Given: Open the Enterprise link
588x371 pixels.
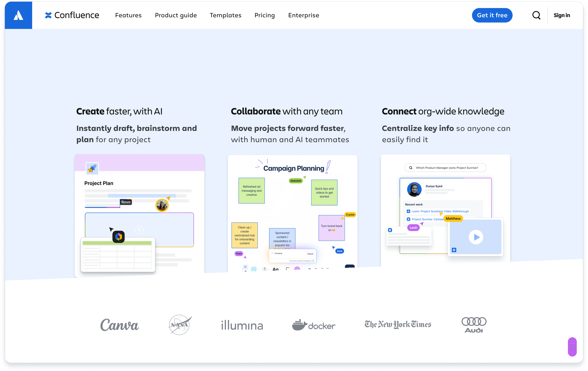Looking at the screenshot, I should [303, 15].
